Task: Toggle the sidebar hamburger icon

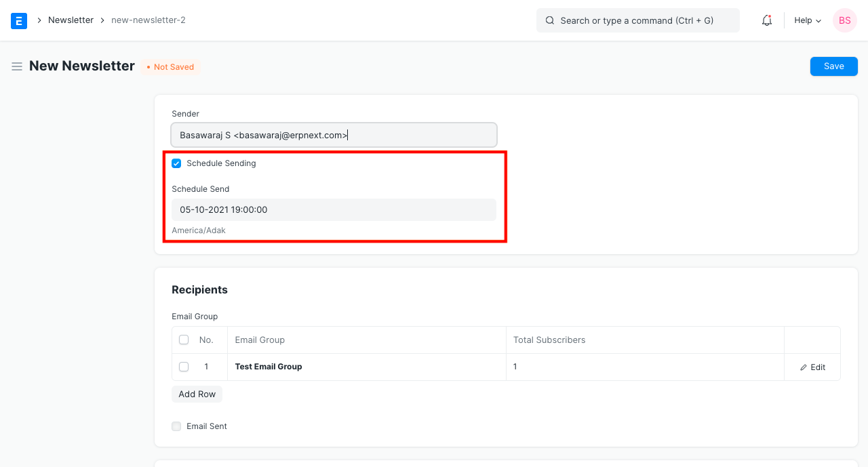Action: point(17,66)
